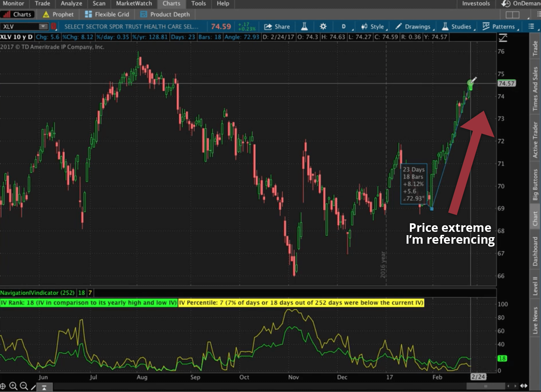Open the flask research icon
Viewport: 541px width, 392px height.
click(304, 27)
